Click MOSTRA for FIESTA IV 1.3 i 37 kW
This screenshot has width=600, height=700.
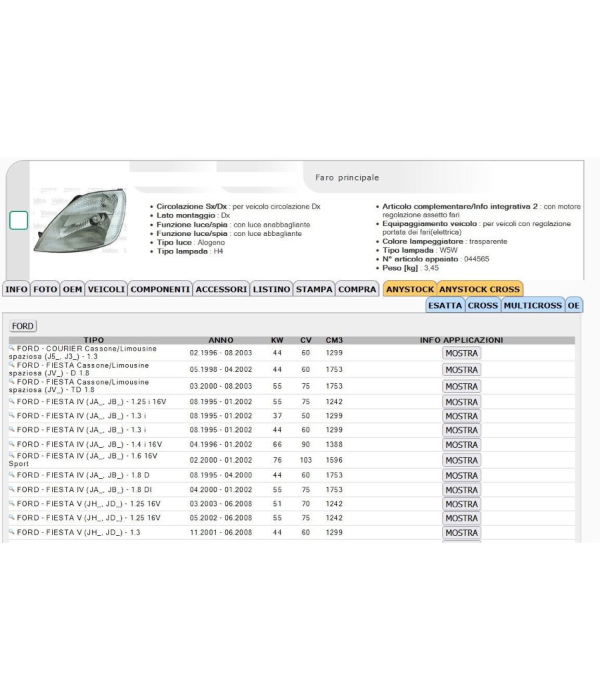461,416
